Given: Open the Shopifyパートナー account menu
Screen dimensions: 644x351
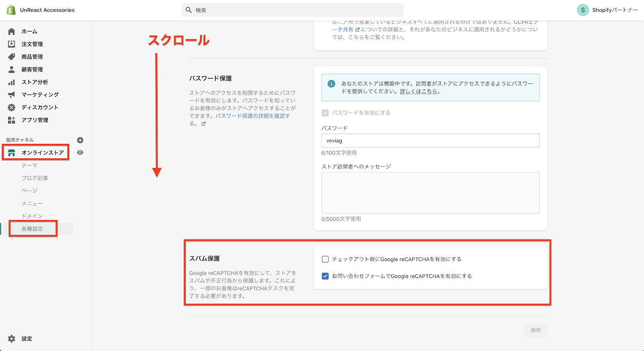Looking at the screenshot, I should click(607, 10).
